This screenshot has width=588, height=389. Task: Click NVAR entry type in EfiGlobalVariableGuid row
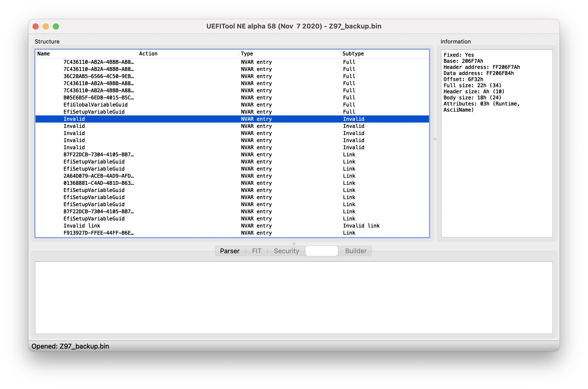click(x=256, y=105)
